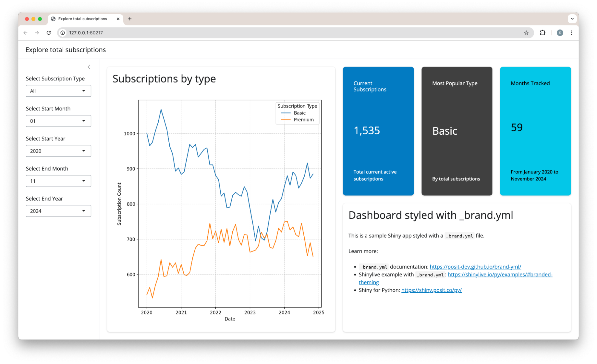Open the Chrome profile avatar
597x364 pixels.
click(560, 33)
